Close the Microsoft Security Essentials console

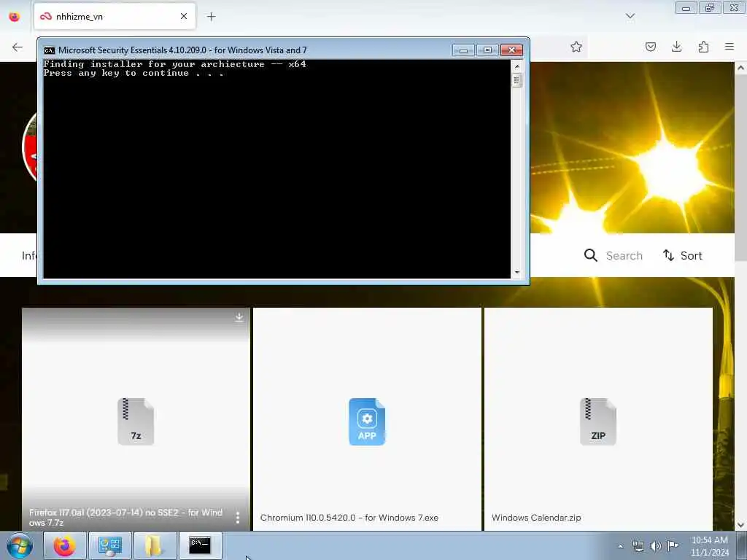511,50
